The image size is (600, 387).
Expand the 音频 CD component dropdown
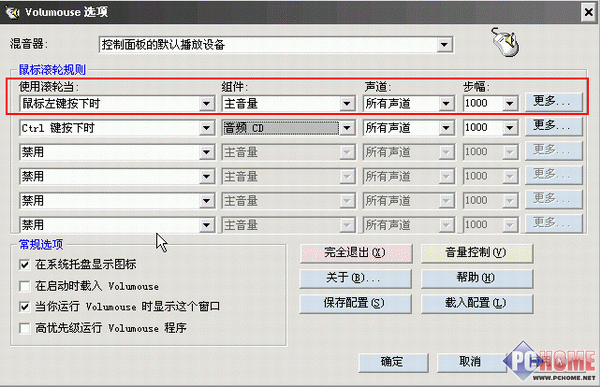(347, 128)
